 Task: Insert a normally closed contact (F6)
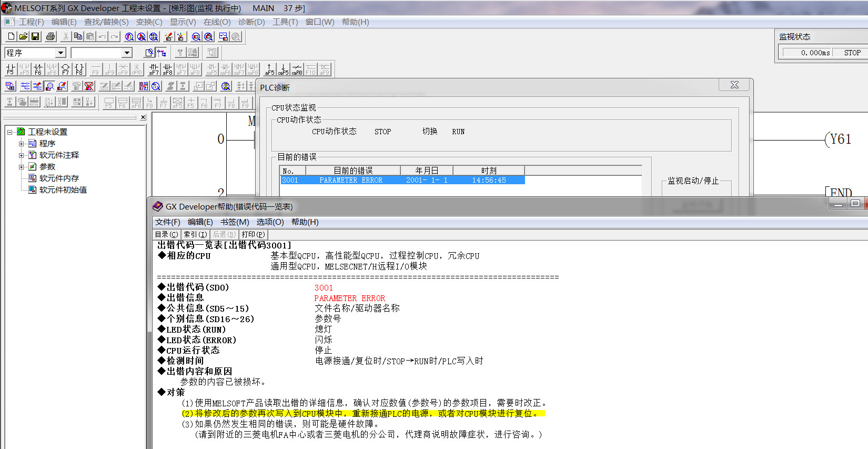[38, 69]
